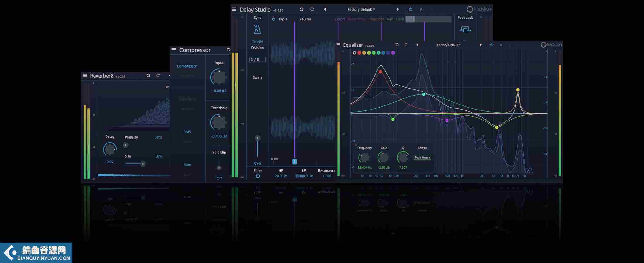Select the purple band 8 dot
644x263 pixels.
(x=393, y=53)
